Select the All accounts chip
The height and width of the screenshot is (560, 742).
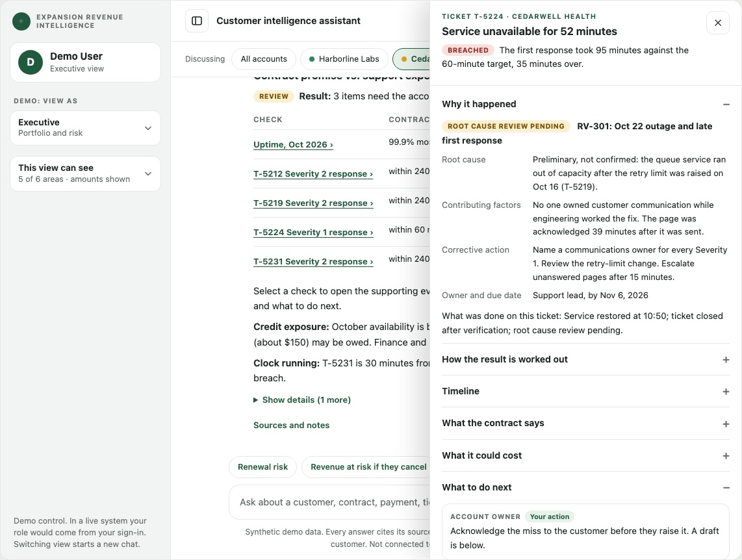[264, 59]
